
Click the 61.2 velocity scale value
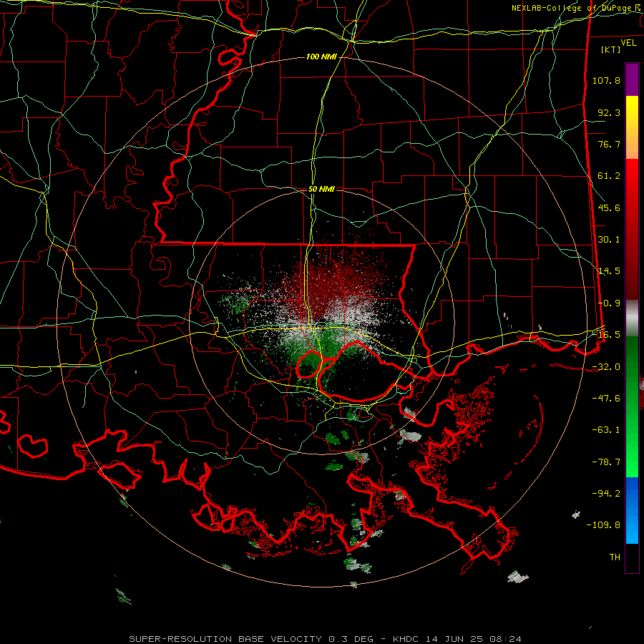[x=609, y=176]
